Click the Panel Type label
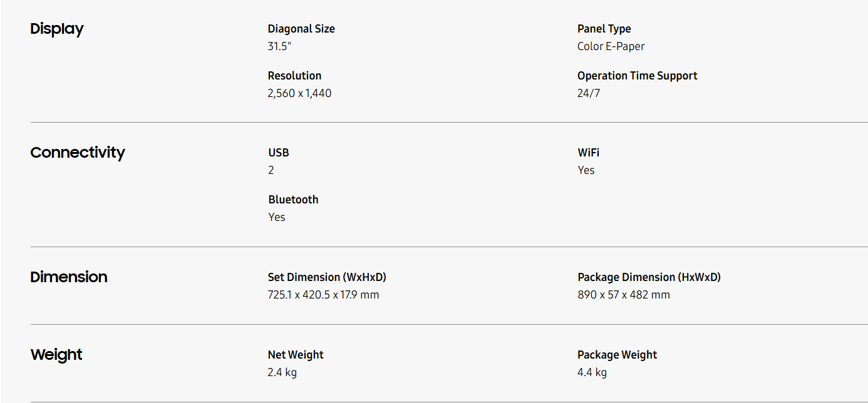 604,29
